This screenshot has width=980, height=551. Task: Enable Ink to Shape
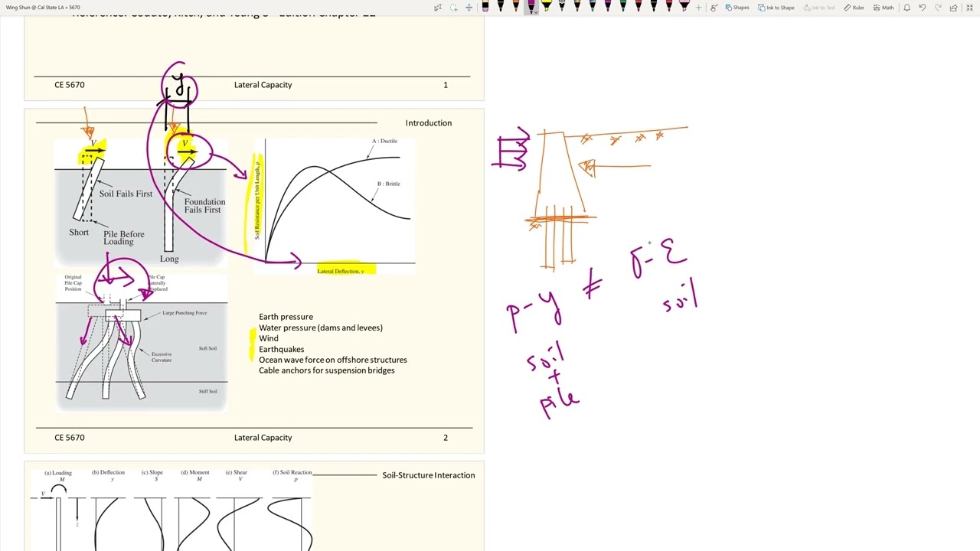[776, 8]
